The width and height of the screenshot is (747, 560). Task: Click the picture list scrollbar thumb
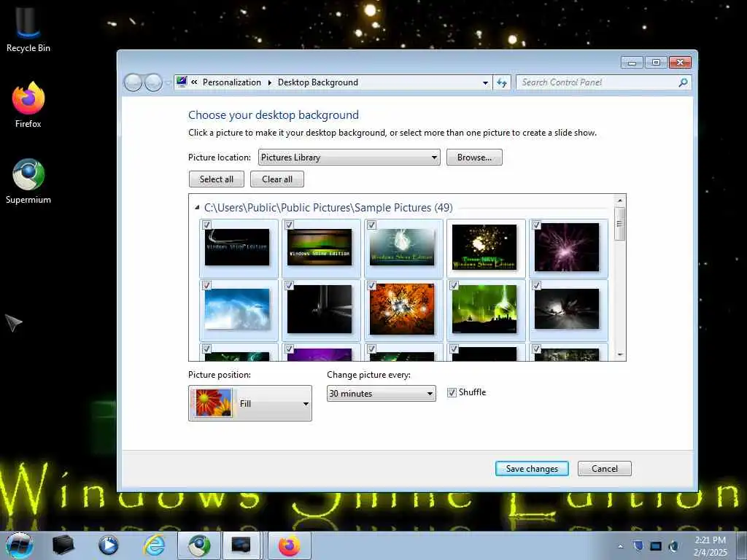[619, 224]
